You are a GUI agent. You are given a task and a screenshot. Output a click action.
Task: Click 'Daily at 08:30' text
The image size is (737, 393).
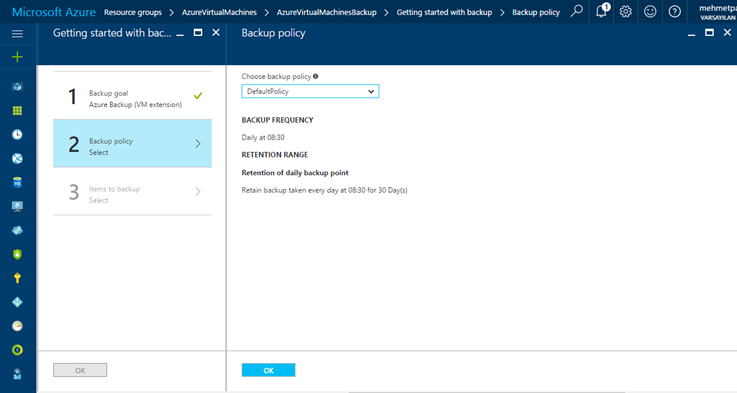(263, 137)
